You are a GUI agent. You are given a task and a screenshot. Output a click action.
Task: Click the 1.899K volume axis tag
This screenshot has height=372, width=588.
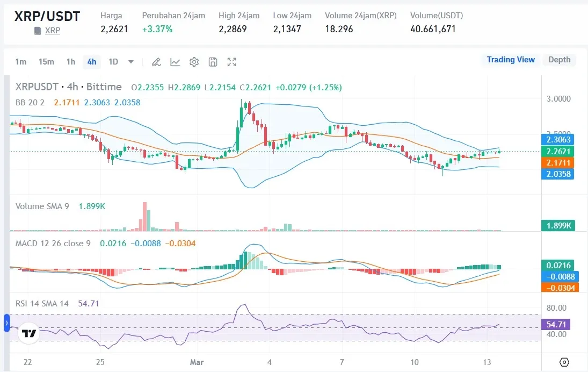tap(558, 225)
